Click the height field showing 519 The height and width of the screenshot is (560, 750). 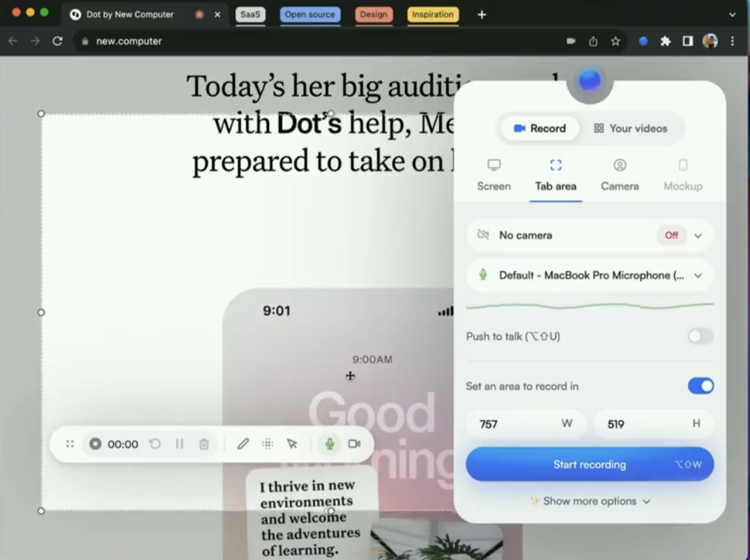pyautogui.click(x=654, y=423)
